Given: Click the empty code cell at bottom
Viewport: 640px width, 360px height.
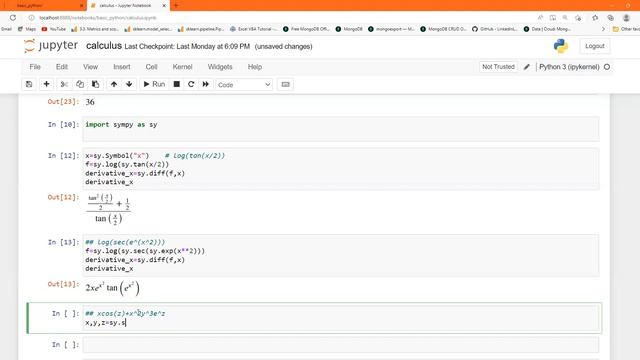Looking at the screenshot, I should click(341, 344).
